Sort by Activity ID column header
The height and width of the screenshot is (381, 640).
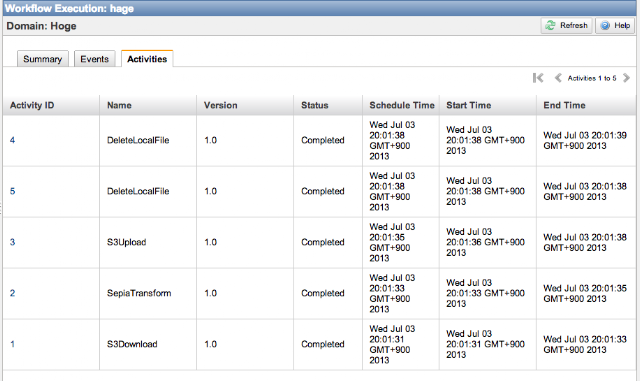coord(51,105)
